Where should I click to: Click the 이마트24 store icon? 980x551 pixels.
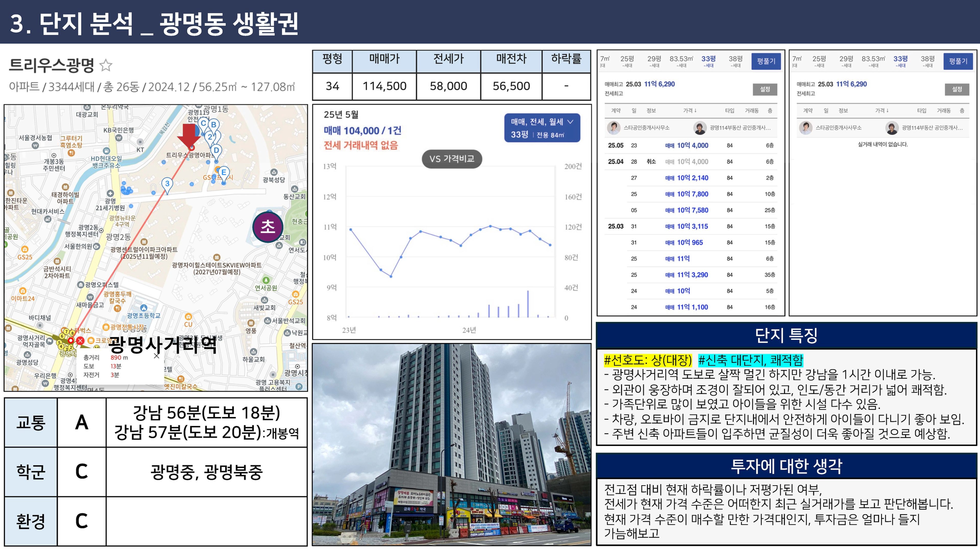point(22,291)
